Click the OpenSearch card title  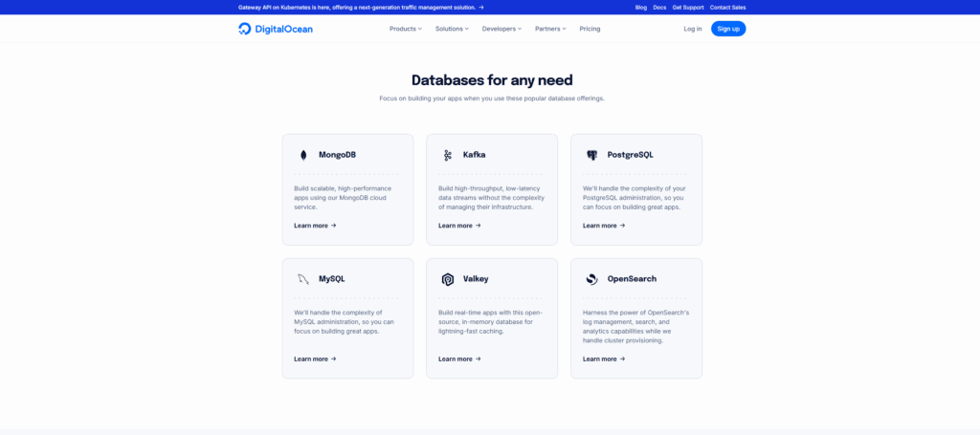[x=632, y=279]
